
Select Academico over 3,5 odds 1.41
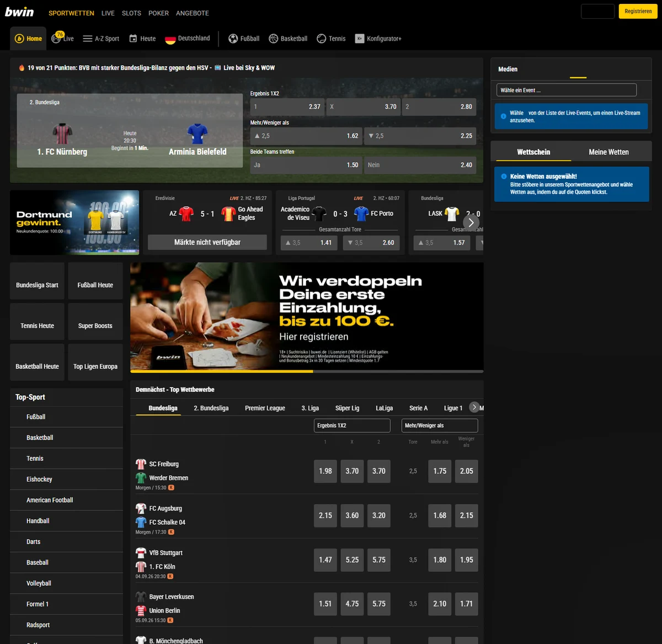[x=309, y=242]
